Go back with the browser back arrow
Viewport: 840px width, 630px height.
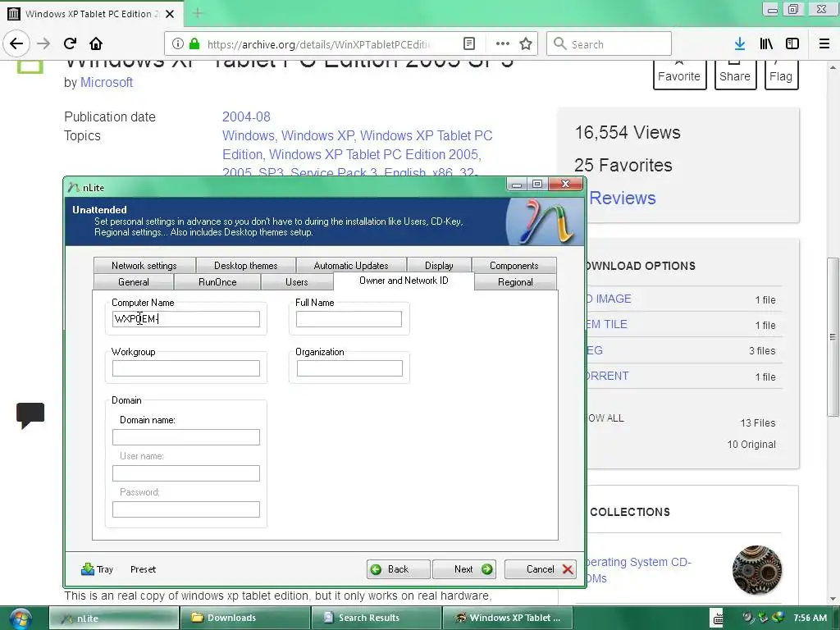[x=16, y=43]
